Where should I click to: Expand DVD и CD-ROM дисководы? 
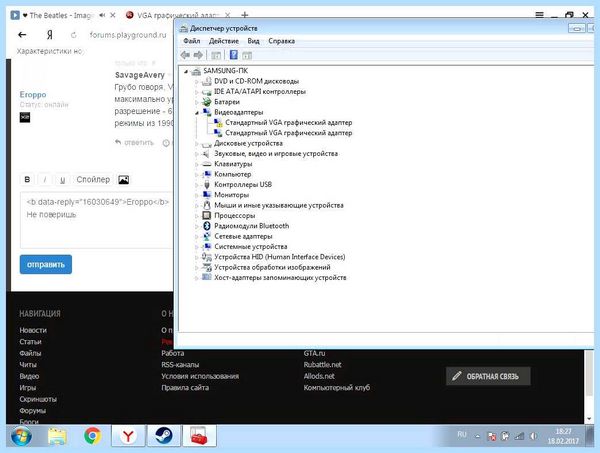tap(197, 81)
